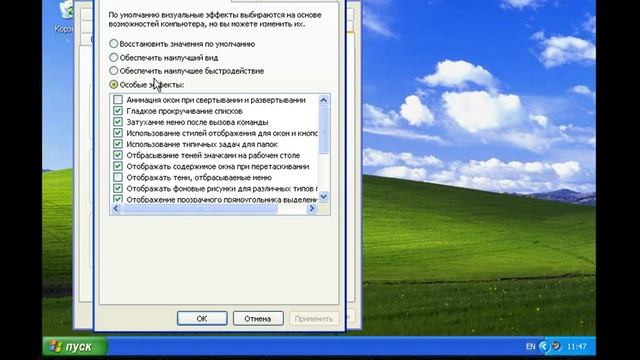Select 'Восстановить значения по умолчанию' radio option
Viewport: 640px width, 360px height.
(x=113, y=44)
